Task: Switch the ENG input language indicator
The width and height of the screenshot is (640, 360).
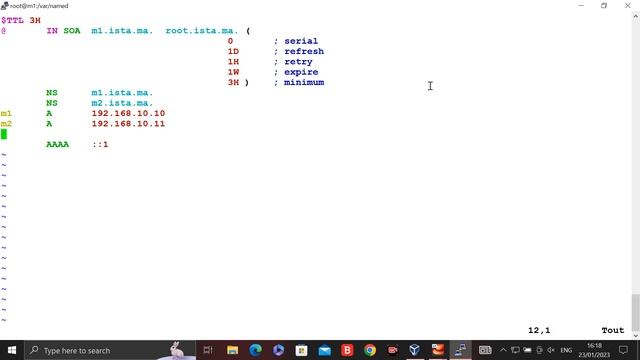Action: pyautogui.click(x=566, y=350)
